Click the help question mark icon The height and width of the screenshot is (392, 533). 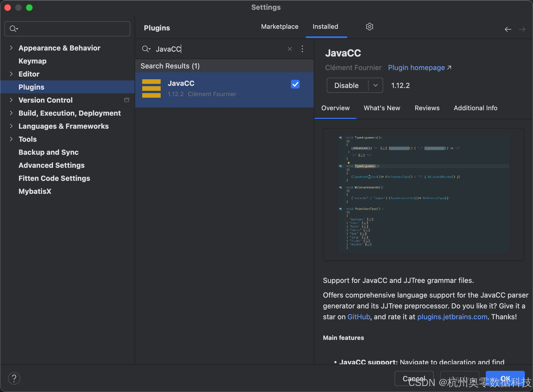tap(14, 378)
